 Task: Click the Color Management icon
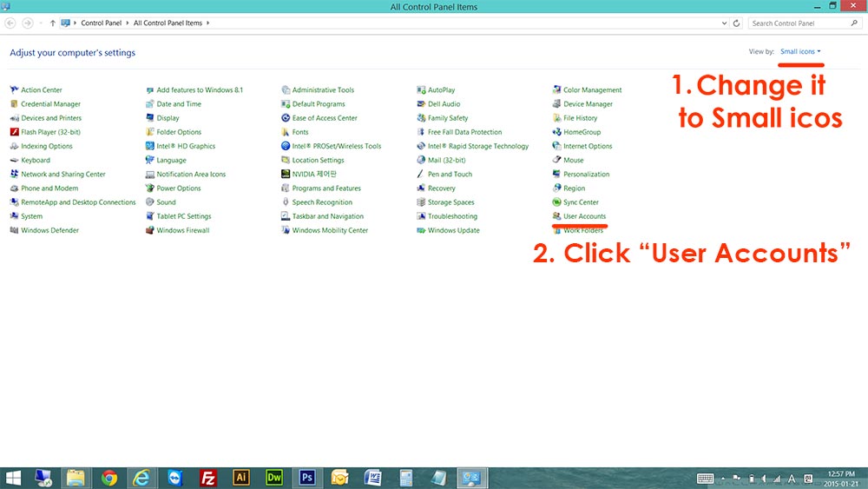point(557,89)
